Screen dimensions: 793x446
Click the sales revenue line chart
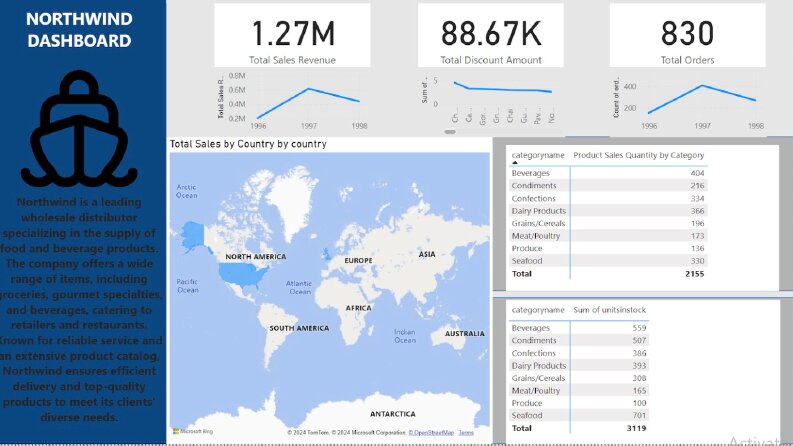(292, 101)
